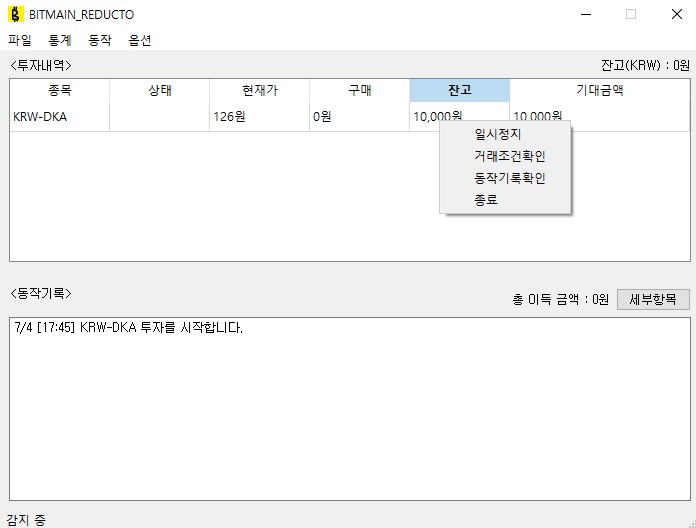This screenshot has width=696, height=528.
Task: Close the BITMAIN_REDUCTO window
Action: click(676, 14)
